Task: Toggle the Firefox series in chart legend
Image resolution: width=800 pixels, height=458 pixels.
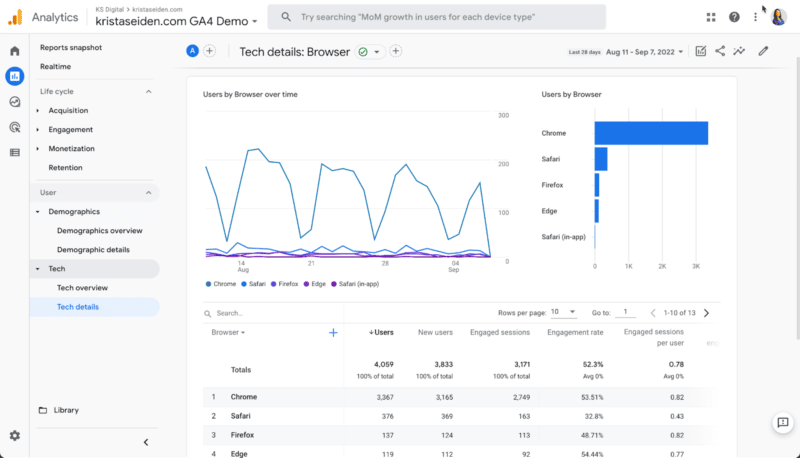Action: 284,284
